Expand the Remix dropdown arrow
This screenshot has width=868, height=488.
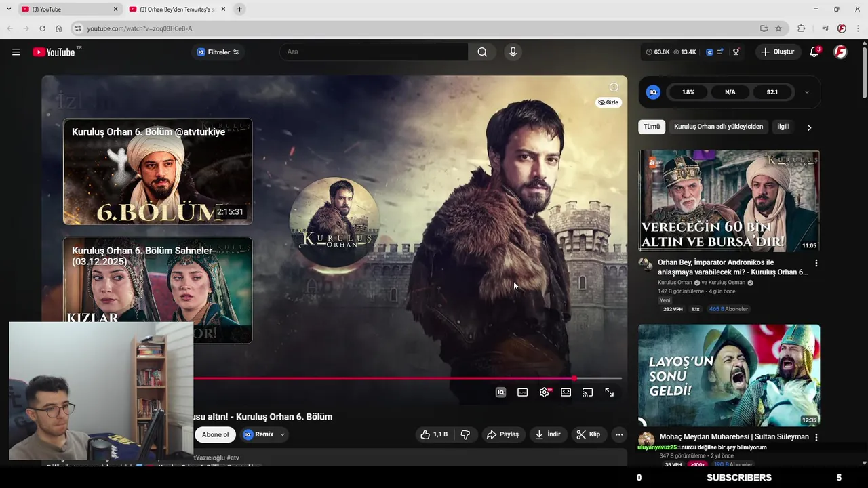[x=282, y=434]
